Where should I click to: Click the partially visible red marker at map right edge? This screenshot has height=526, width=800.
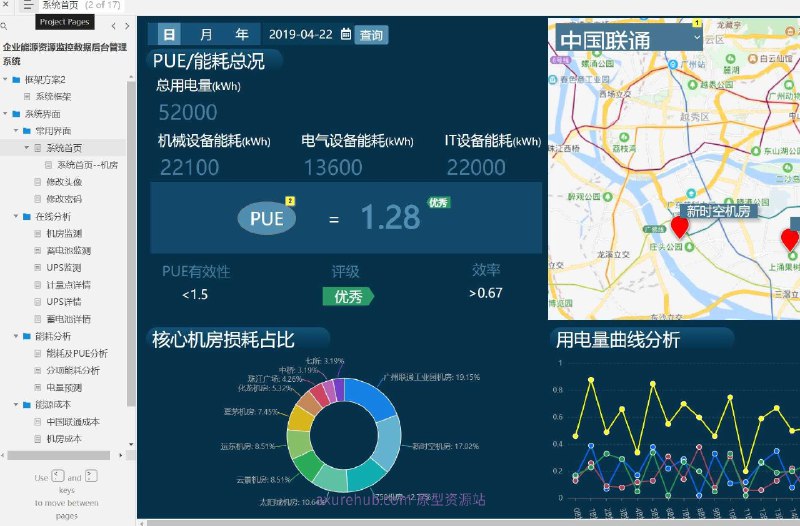790,240
